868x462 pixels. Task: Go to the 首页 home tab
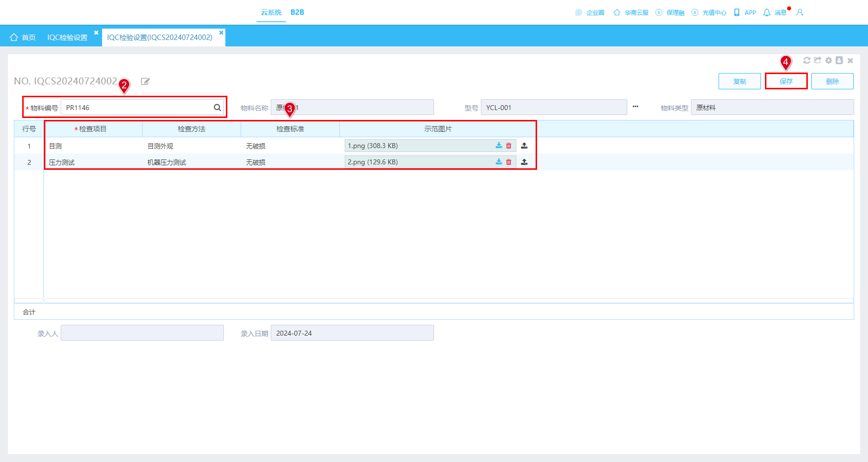click(x=23, y=38)
